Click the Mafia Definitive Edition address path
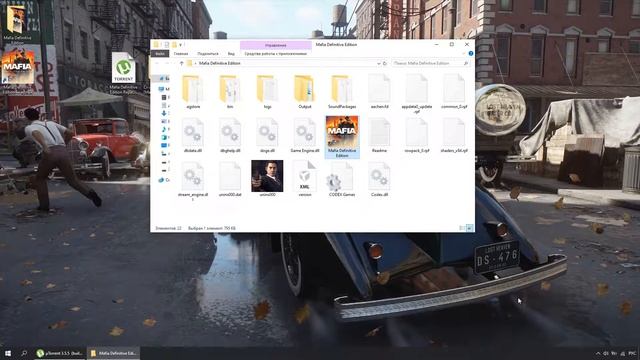The height and width of the screenshot is (360, 640). click(220, 63)
